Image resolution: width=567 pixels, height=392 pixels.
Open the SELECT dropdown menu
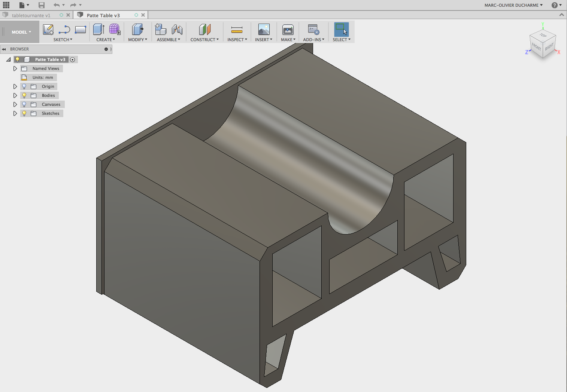(x=342, y=40)
